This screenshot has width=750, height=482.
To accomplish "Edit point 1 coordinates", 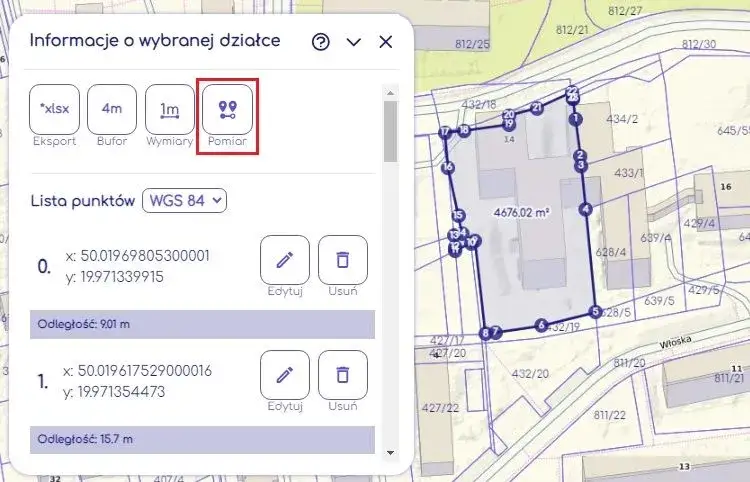I will (285, 375).
